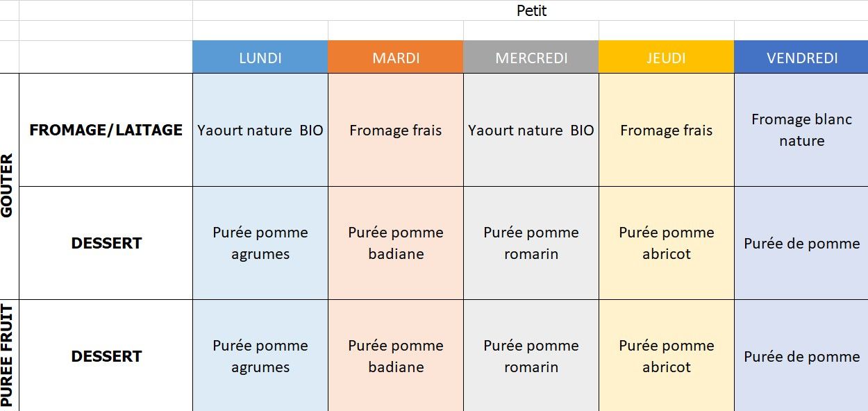The height and width of the screenshot is (411, 868).
Task: Click the VENDREDI header cell
Action: [801, 57]
